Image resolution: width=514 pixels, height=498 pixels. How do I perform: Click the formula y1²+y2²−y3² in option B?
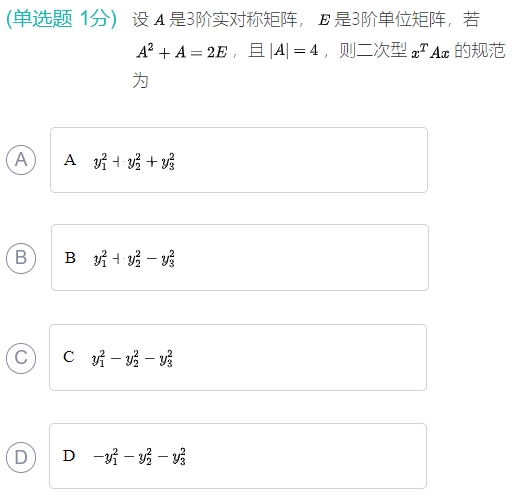click(134, 259)
